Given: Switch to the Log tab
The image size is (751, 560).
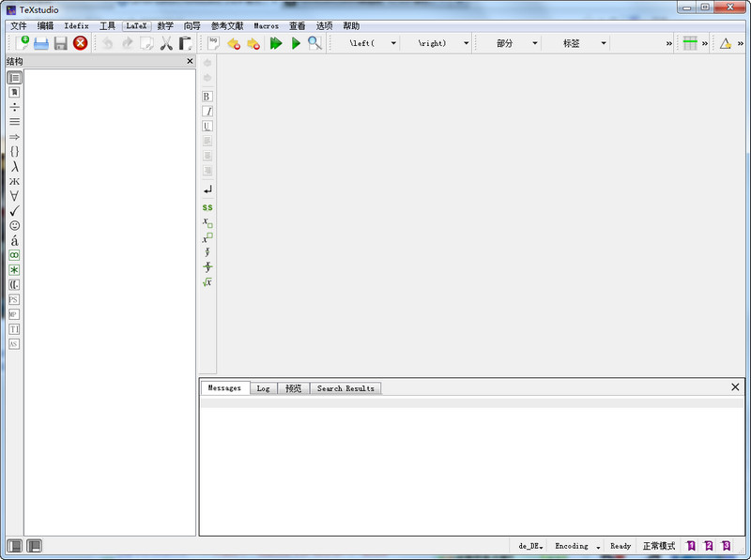Looking at the screenshot, I should [x=263, y=387].
